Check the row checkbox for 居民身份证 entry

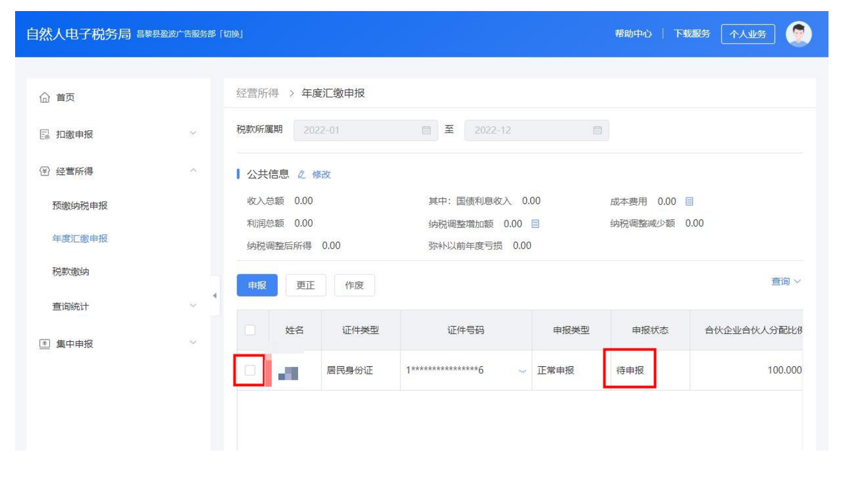pos(250,370)
